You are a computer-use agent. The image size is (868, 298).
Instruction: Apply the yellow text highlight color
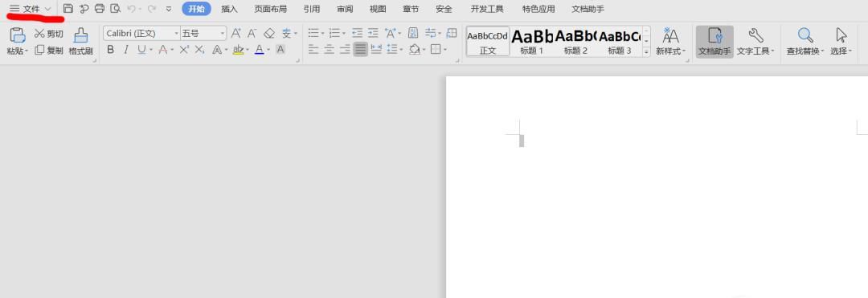pos(238,50)
